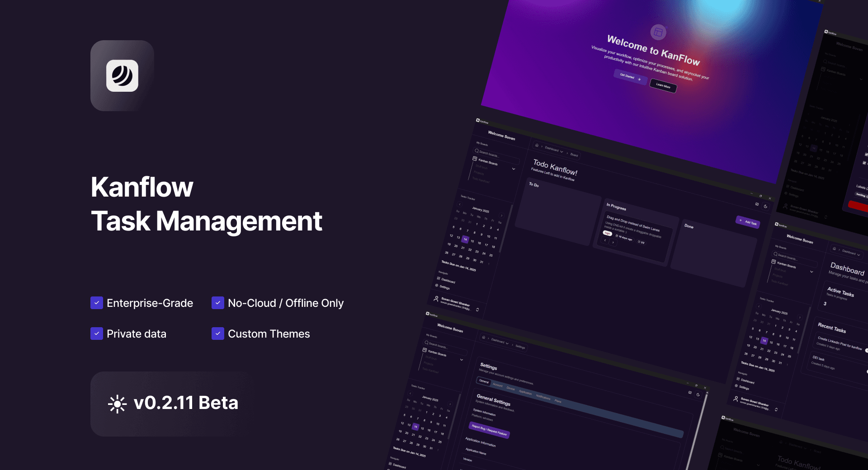Open Settings in the Dashboard window Navigate section
The width and height of the screenshot is (868, 470).
click(x=741, y=387)
